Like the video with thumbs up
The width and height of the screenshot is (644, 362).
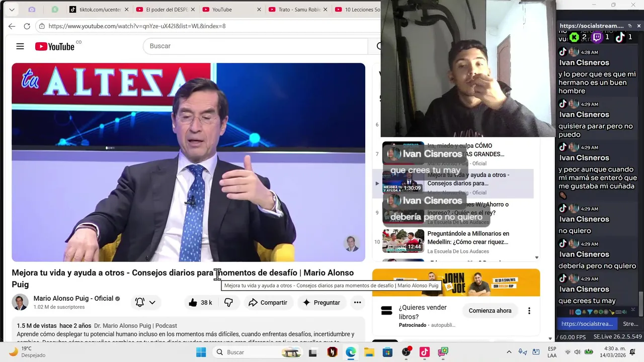[200, 303]
